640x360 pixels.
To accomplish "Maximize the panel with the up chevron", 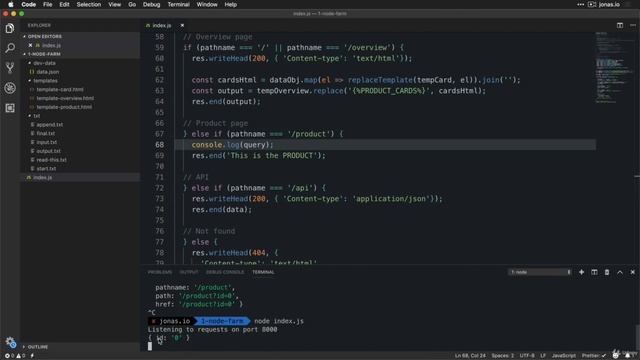I will (620, 272).
